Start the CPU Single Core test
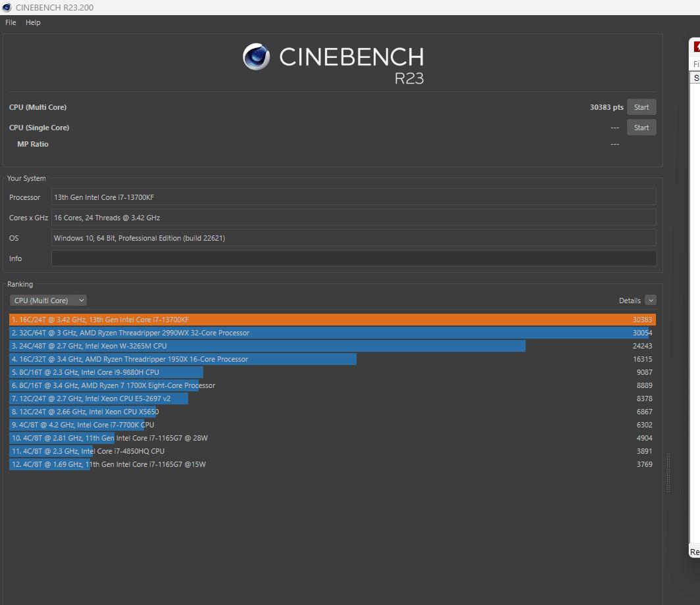 coord(641,128)
